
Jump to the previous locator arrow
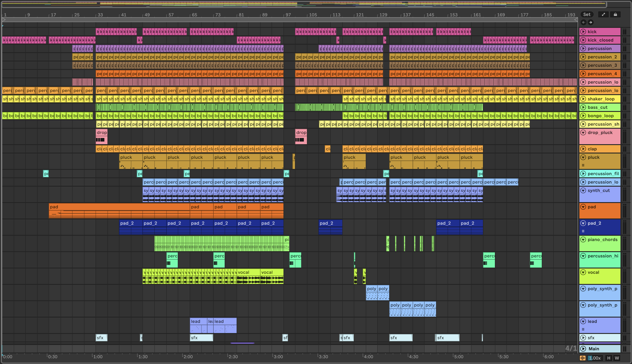(584, 23)
